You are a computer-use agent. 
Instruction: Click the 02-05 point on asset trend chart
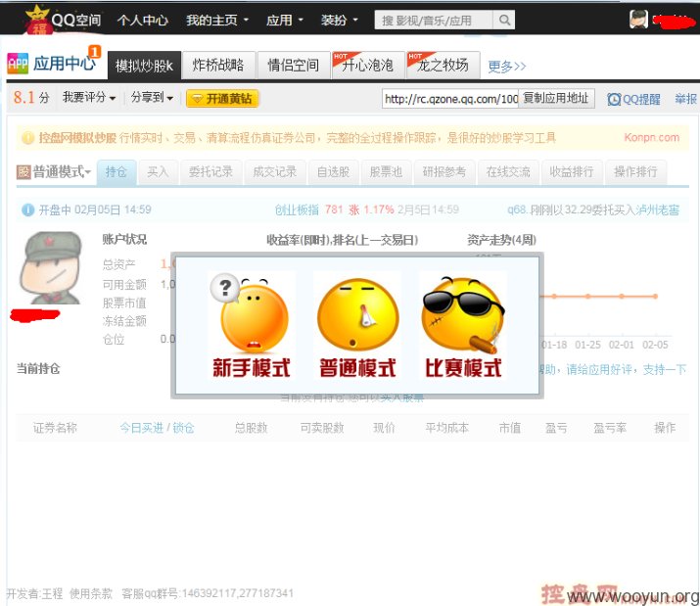655,296
